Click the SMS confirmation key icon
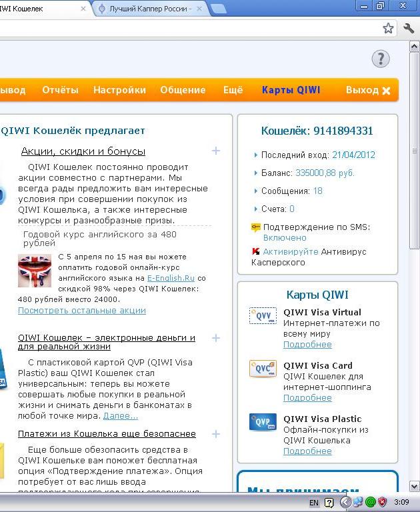Screen dimensions: 420x512 tap(256, 227)
